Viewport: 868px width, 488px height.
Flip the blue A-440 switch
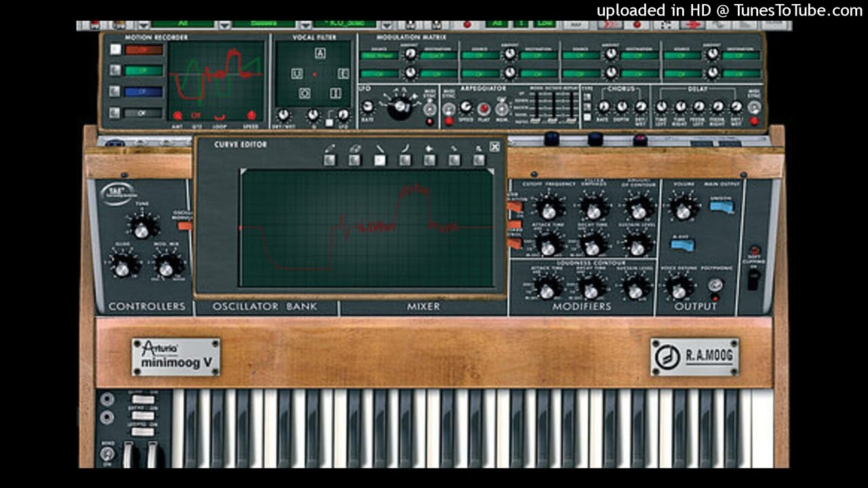(x=683, y=245)
